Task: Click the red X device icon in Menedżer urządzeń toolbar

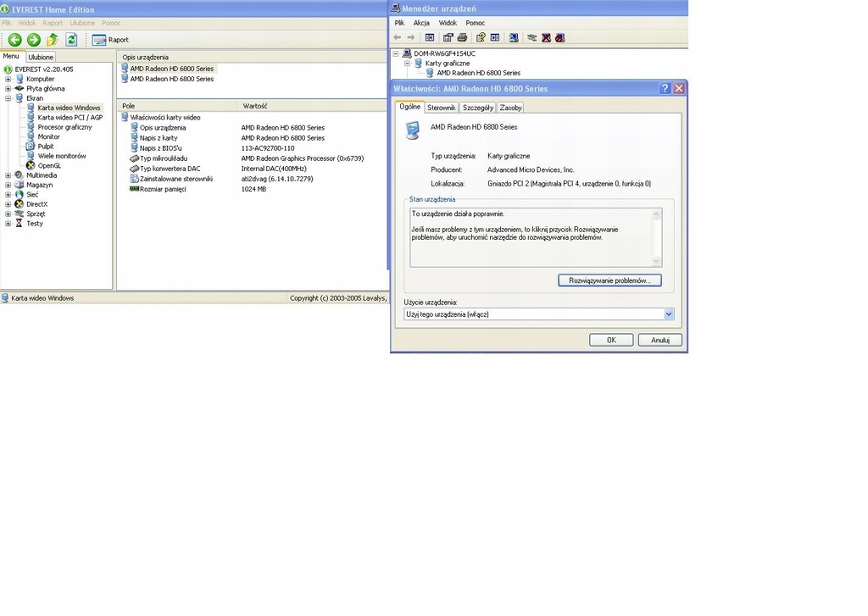Action: 547,37
